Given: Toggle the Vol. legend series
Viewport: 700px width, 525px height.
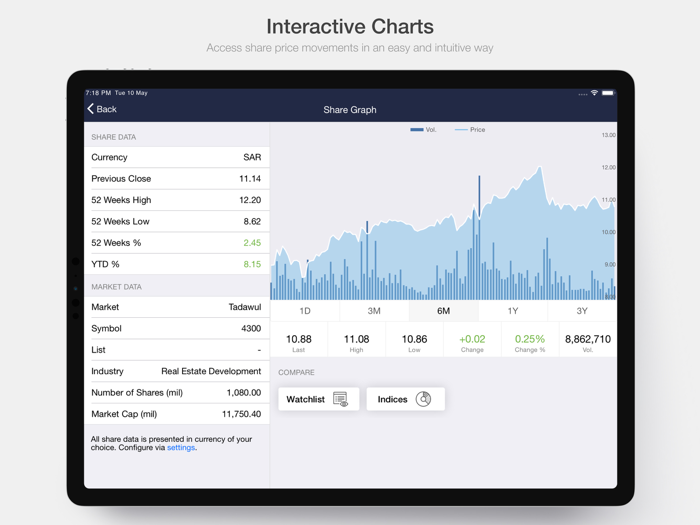Looking at the screenshot, I should pos(423,129).
